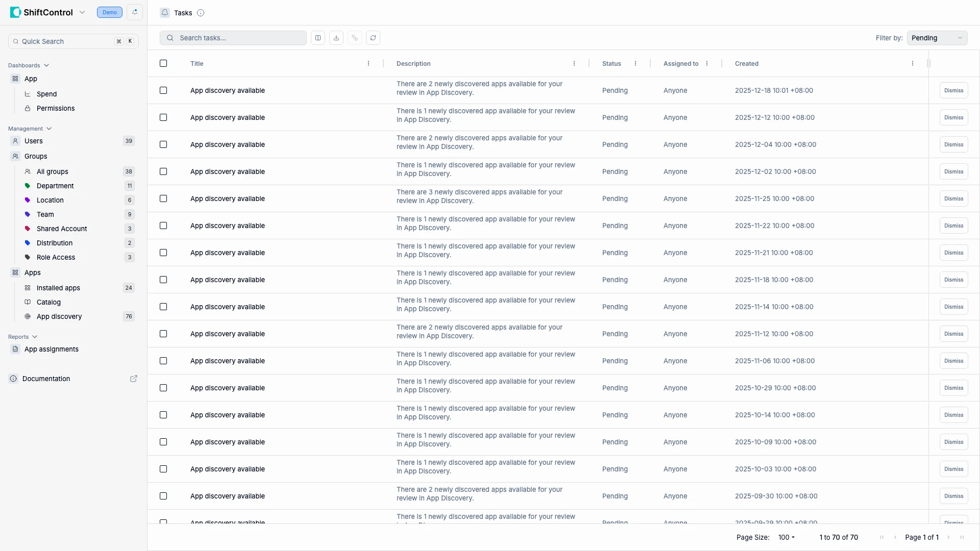Go to last page arrow
Viewport: 980px width, 551px height.
(962, 537)
